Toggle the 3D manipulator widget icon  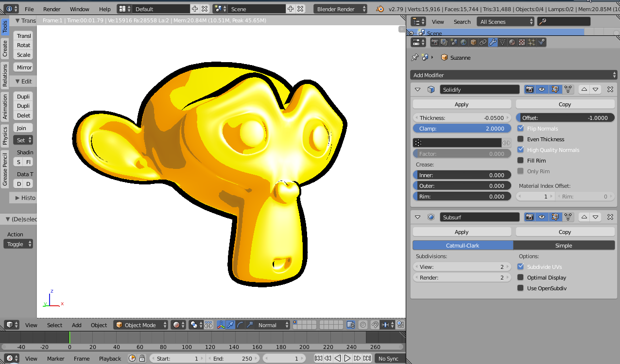[x=221, y=325]
